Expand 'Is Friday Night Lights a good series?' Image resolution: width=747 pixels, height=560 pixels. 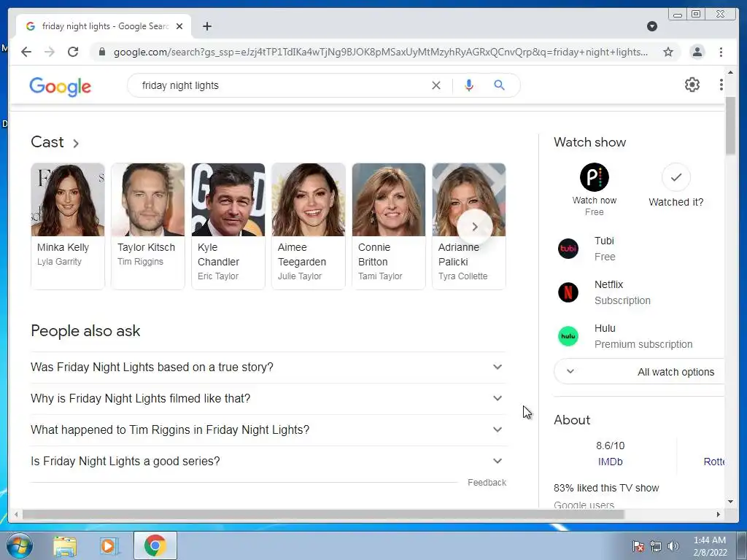coord(268,461)
